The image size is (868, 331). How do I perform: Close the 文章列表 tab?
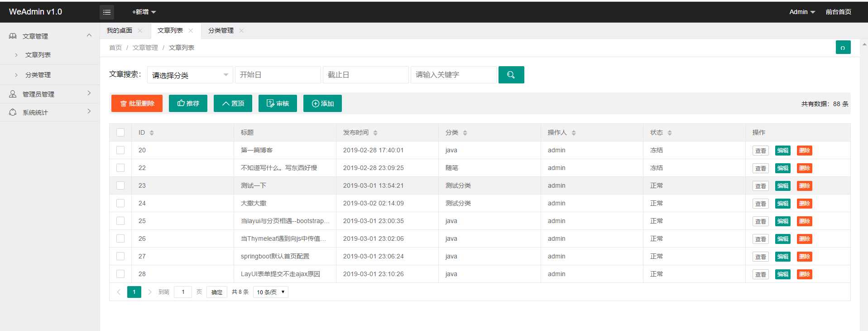[191, 30]
